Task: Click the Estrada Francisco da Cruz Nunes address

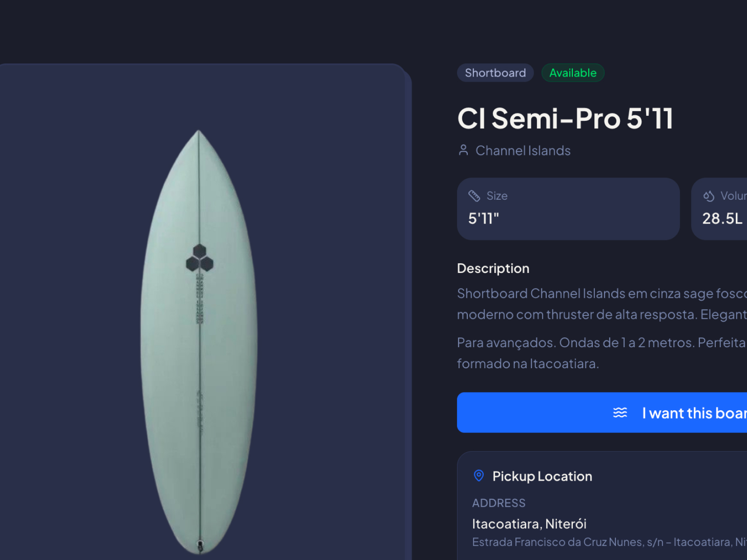Action: pyautogui.click(x=607, y=542)
